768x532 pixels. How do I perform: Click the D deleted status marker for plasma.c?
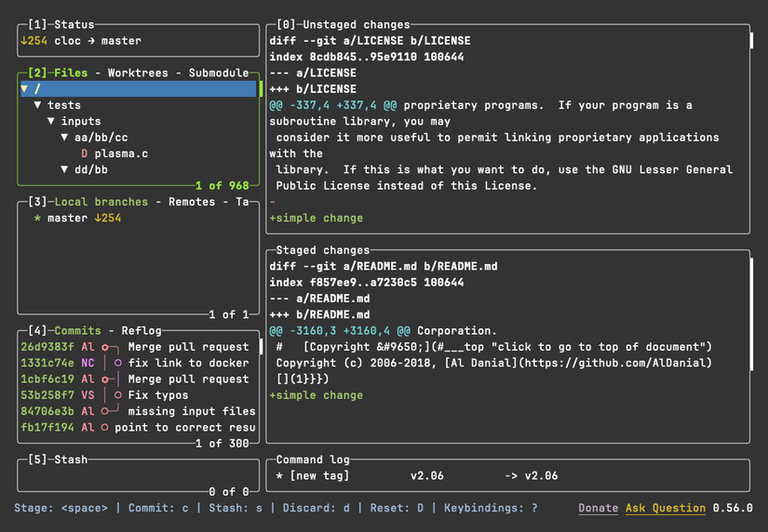coord(84,153)
